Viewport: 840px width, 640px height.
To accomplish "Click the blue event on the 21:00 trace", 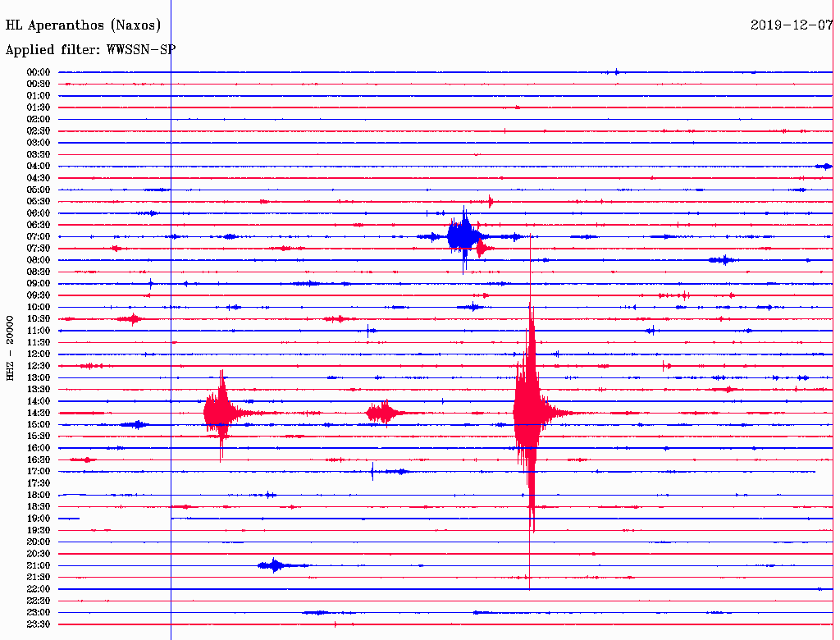I will 275,565.
